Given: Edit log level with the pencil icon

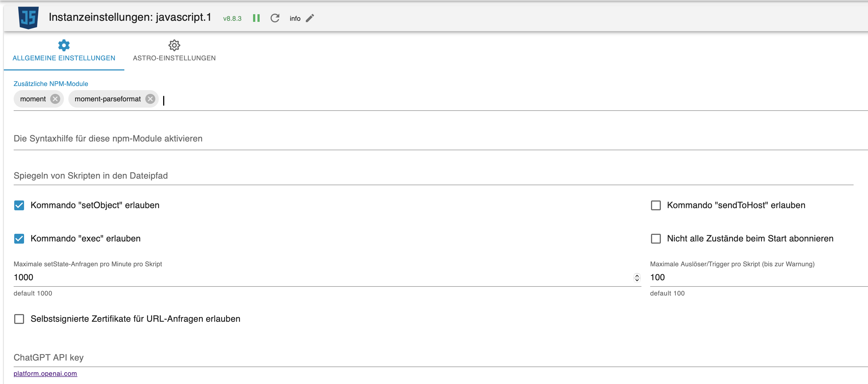Looking at the screenshot, I should coord(310,18).
